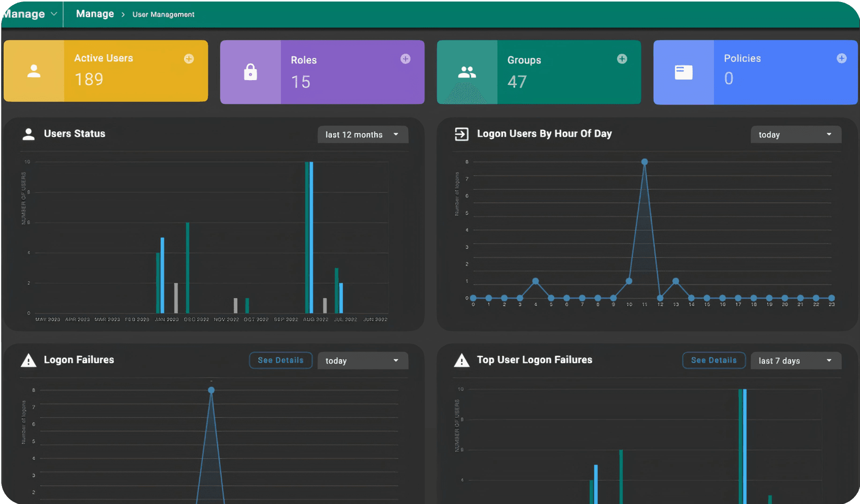Open the 'last 7 days' period dropdown
Viewport: 860px width, 504px height.
(796, 361)
